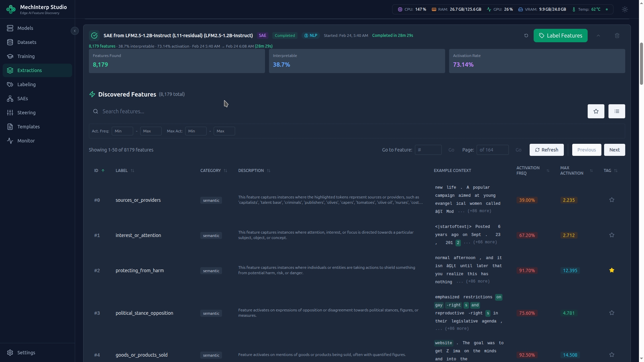Star feature #1 interest_or_attention
The height and width of the screenshot is (362, 644).
click(611, 235)
